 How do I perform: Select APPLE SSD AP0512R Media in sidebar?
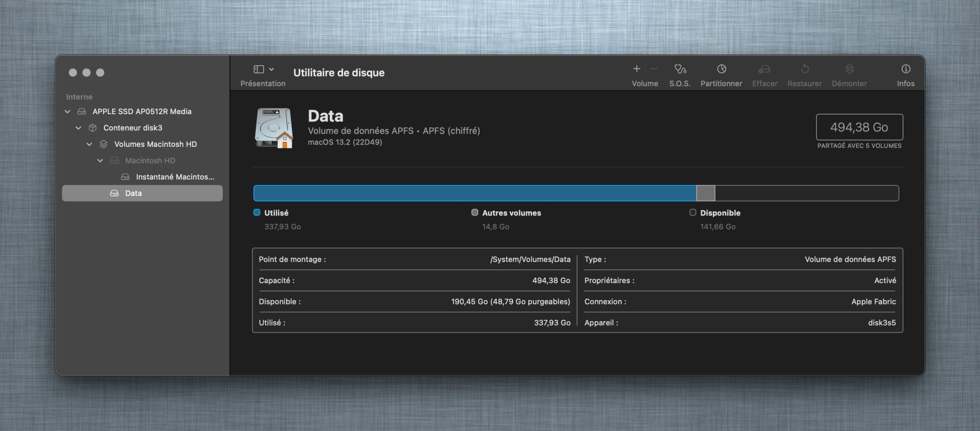[142, 112]
